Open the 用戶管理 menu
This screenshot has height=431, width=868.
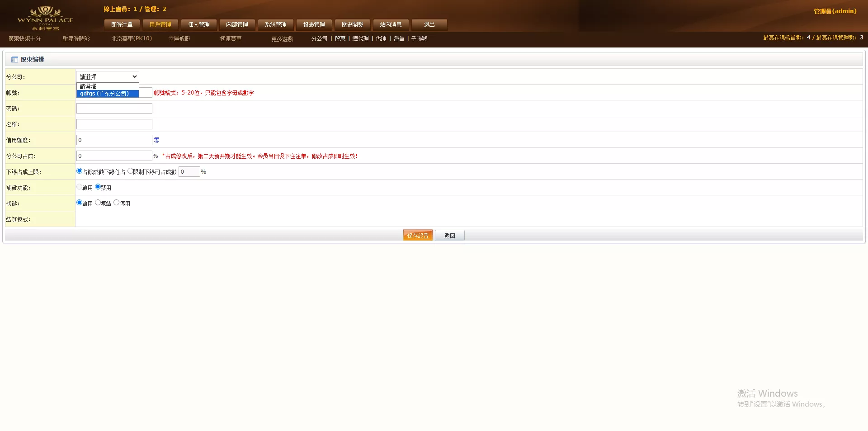(160, 24)
